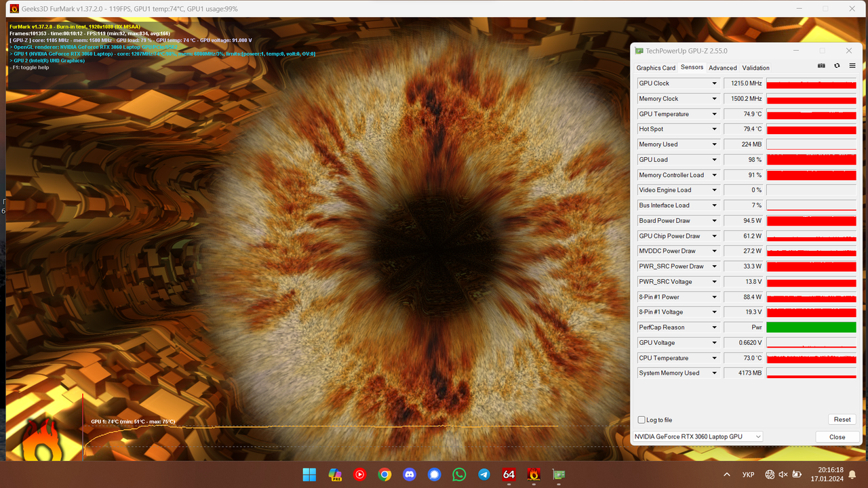
Task: Click the battery tray icon
Action: click(796, 474)
